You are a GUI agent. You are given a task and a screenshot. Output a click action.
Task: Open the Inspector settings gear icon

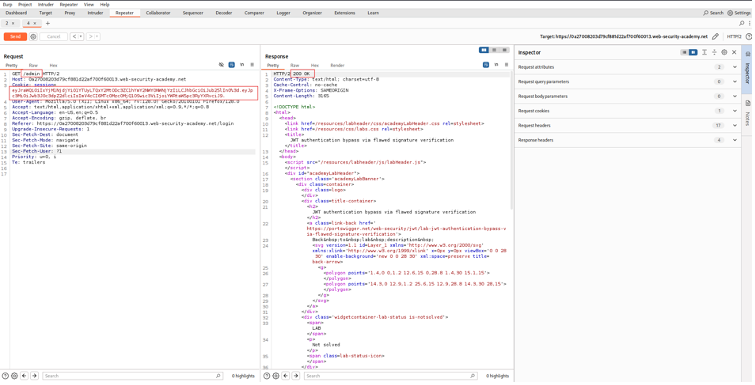coord(724,52)
